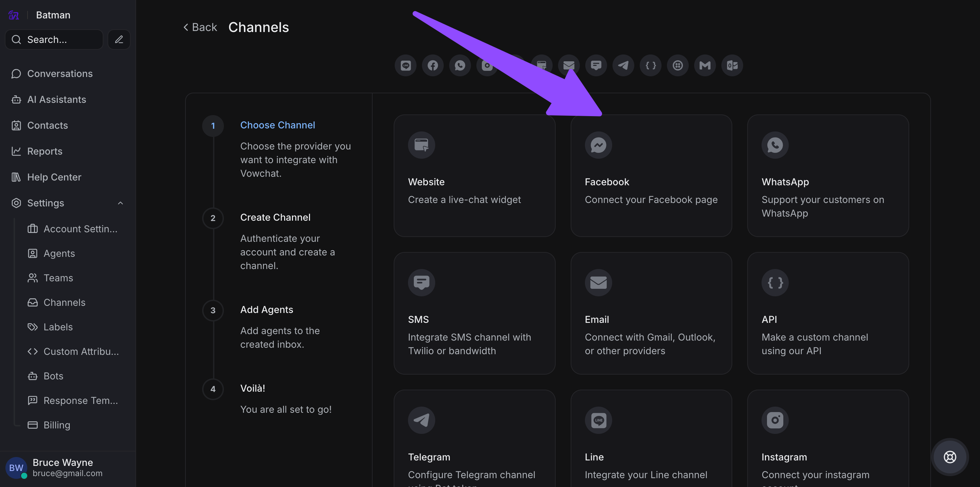Choose the Email channel card
Screen dimensions: 980x487
point(651,313)
